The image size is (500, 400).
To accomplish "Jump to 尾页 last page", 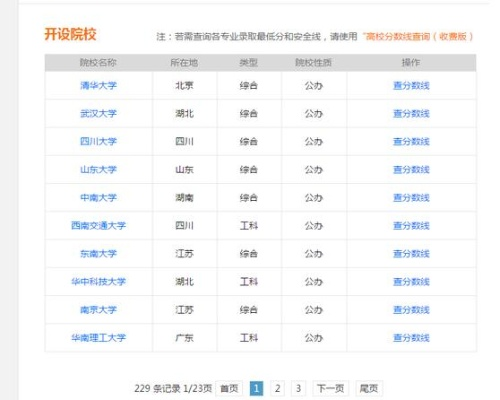I will 369,388.
